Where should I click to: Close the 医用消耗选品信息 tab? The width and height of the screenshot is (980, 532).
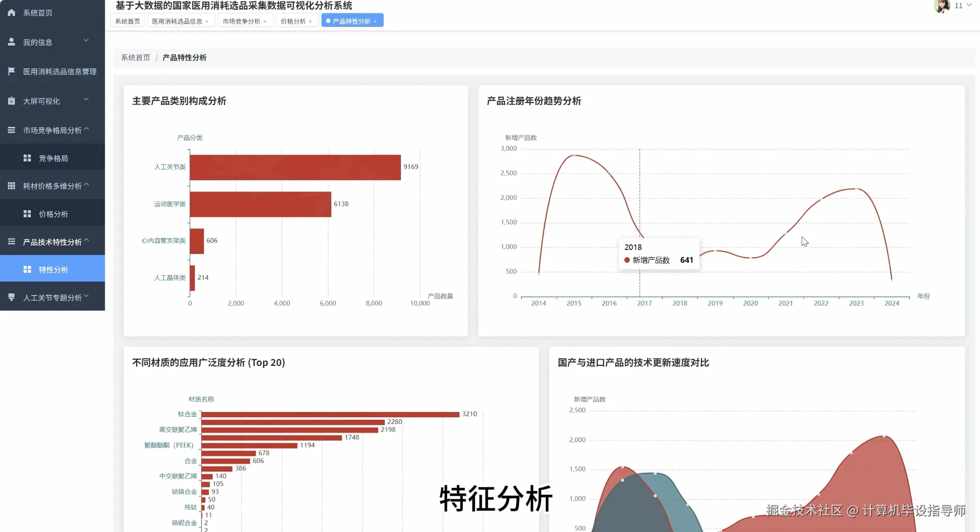207,22
